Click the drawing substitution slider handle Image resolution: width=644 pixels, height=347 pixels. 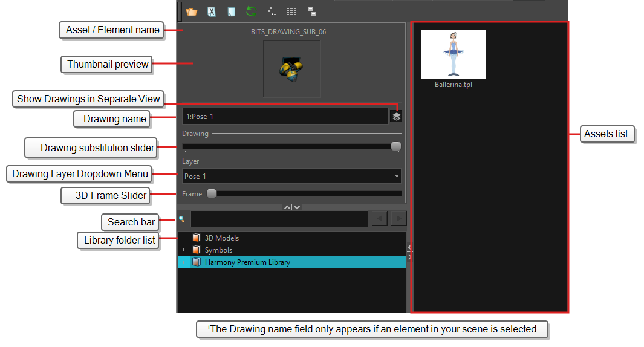(x=396, y=146)
